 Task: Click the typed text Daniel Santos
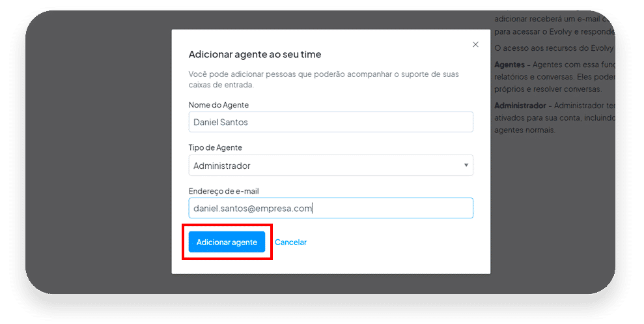click(x=221, y=122)
